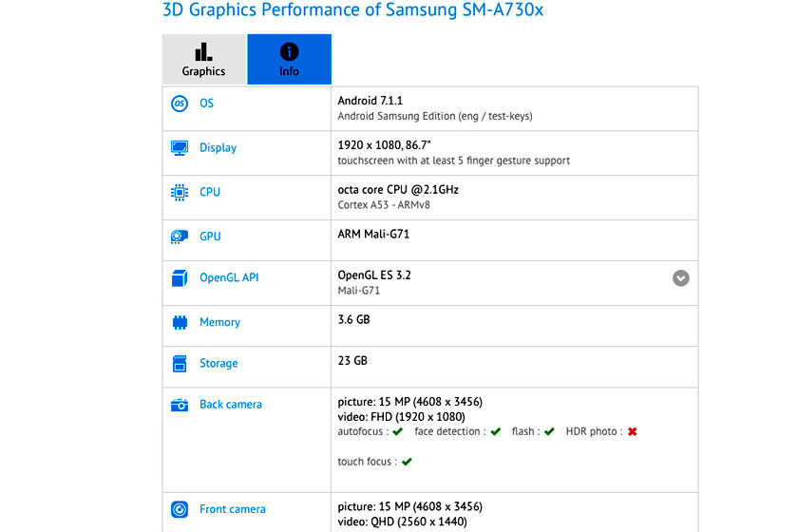Viewport: 798px width, 532px height.
Task: Click the Memory chip icon
Action: [180, 322]
